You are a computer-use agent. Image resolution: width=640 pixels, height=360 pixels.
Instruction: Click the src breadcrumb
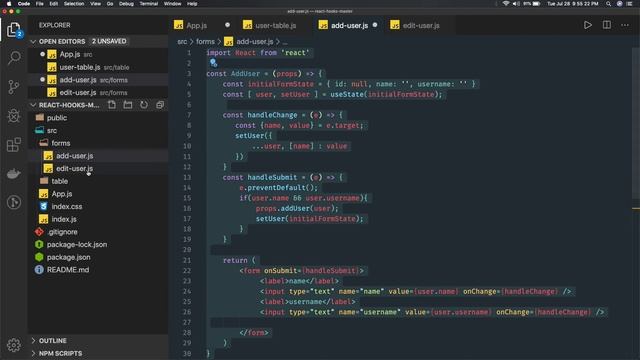point(182,42)
